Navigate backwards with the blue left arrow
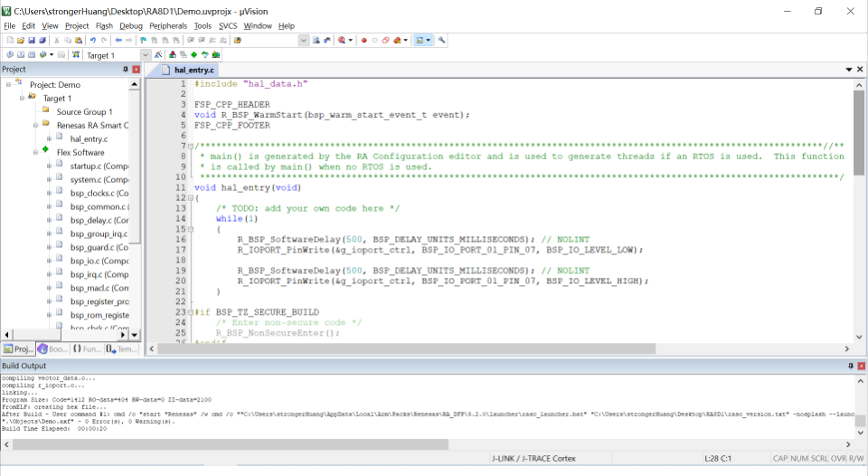This screenshot has width=868, height=476. point(118,40)
